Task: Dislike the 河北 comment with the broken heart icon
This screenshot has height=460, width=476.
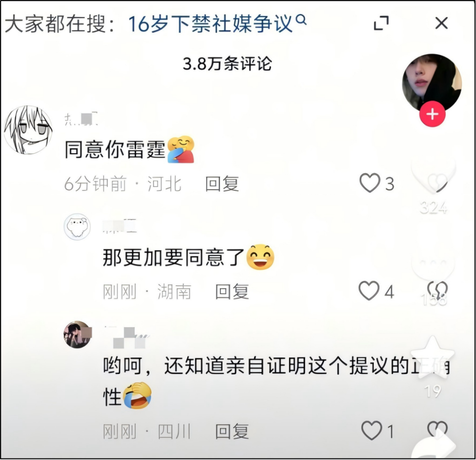Action: pyautogui.click(x=437, y=183)
